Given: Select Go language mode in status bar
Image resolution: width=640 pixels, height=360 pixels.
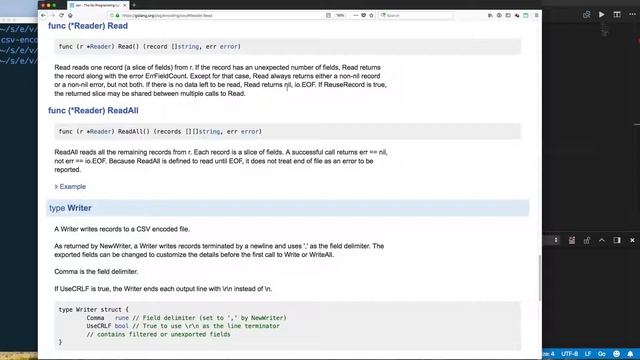Looking at the screenshot, I should 602,353.
